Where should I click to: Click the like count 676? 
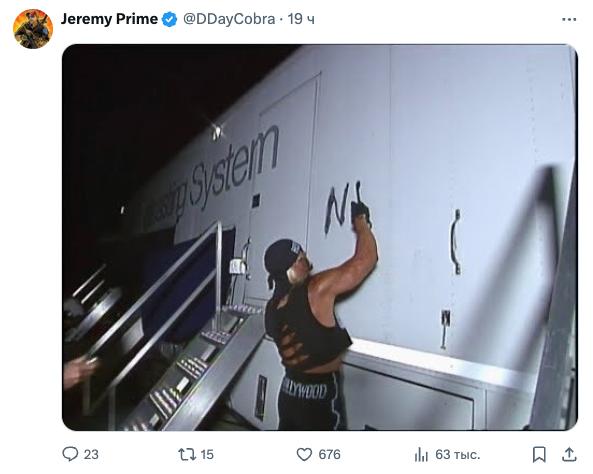tap(329, 454)
